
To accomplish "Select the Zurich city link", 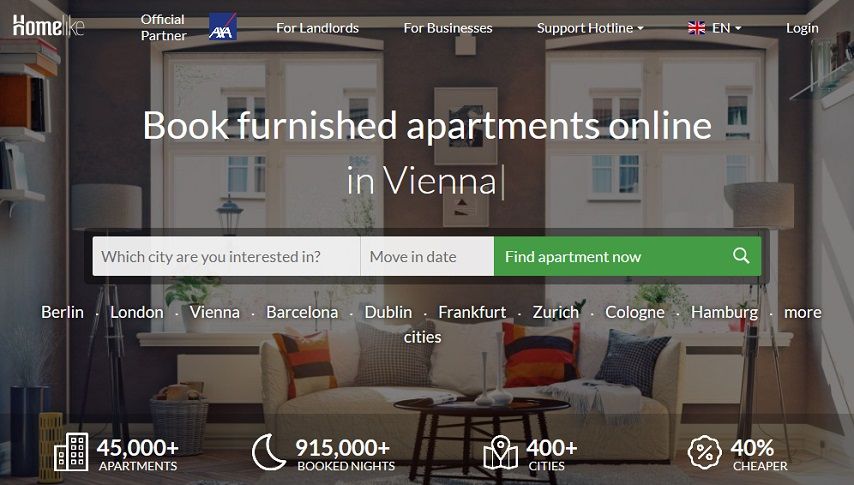I will point(556,312).
